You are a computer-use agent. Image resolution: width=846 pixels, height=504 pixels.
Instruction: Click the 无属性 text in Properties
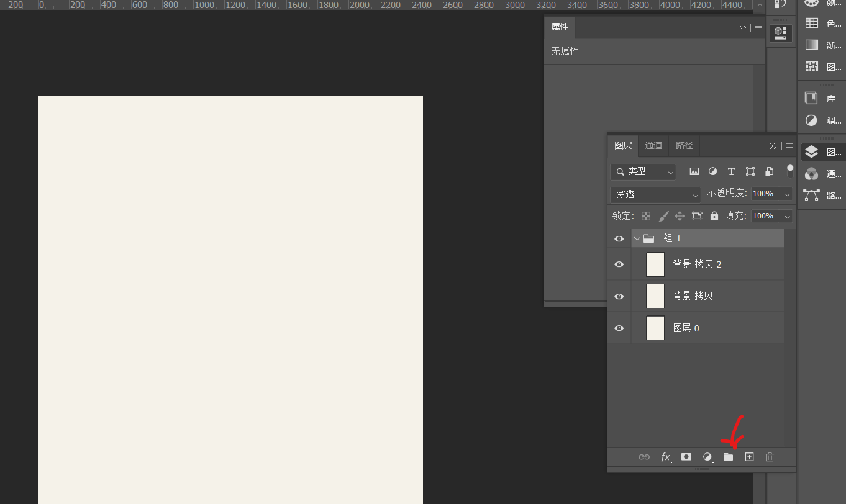[x=565, y=52]
